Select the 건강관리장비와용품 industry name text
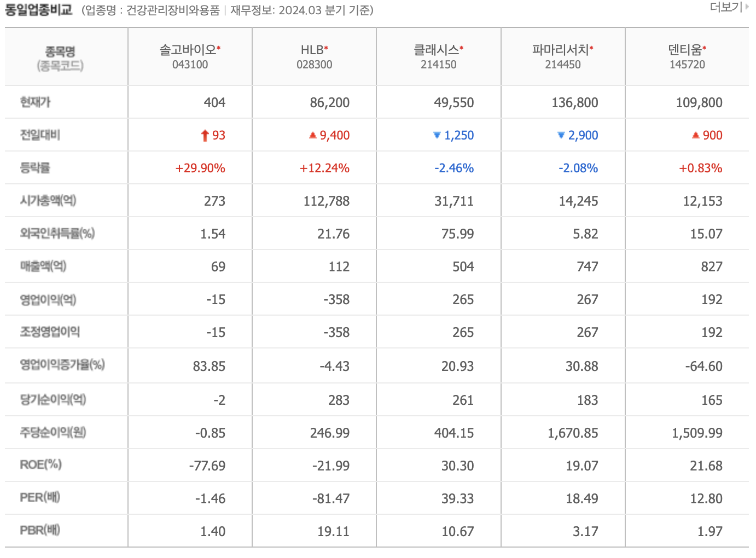756x558 pixels. [173, 10]
